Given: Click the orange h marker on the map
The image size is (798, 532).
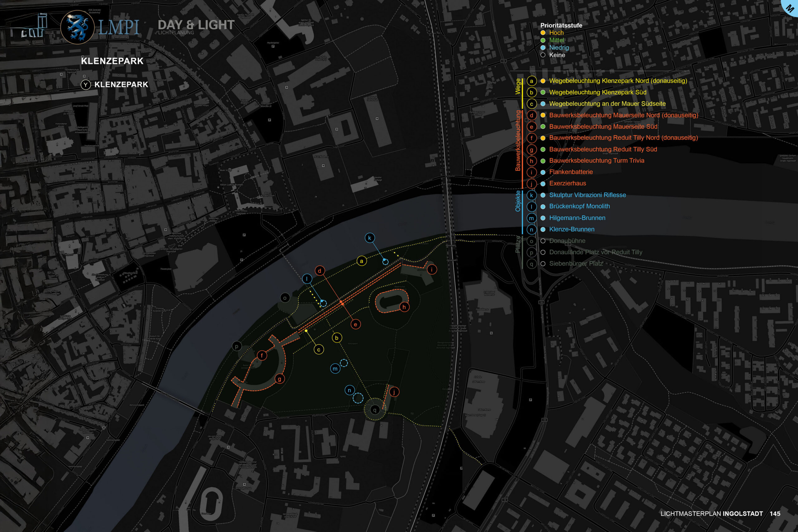Looking at the screenshot, I should pos(404,307).
